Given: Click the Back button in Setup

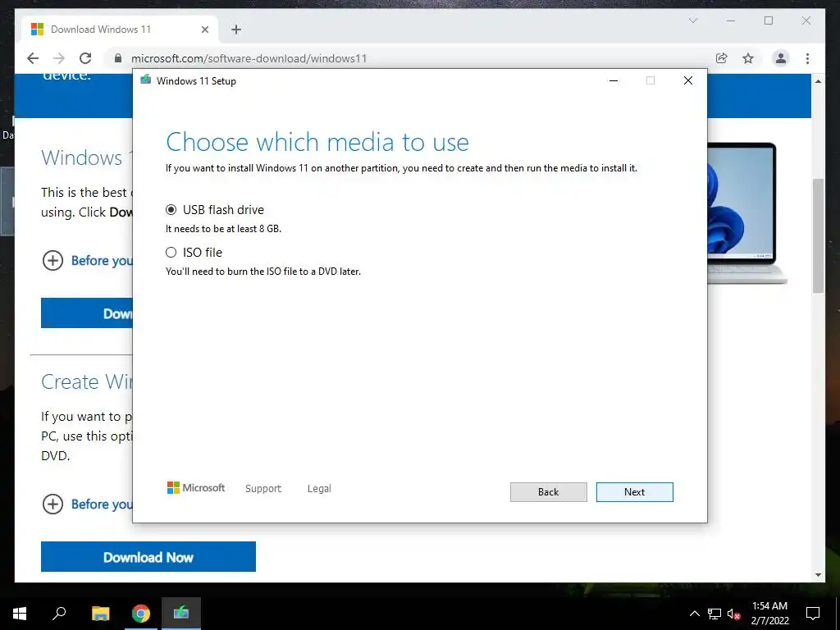Looking at the screenshot, I should (x=548, y=492).
